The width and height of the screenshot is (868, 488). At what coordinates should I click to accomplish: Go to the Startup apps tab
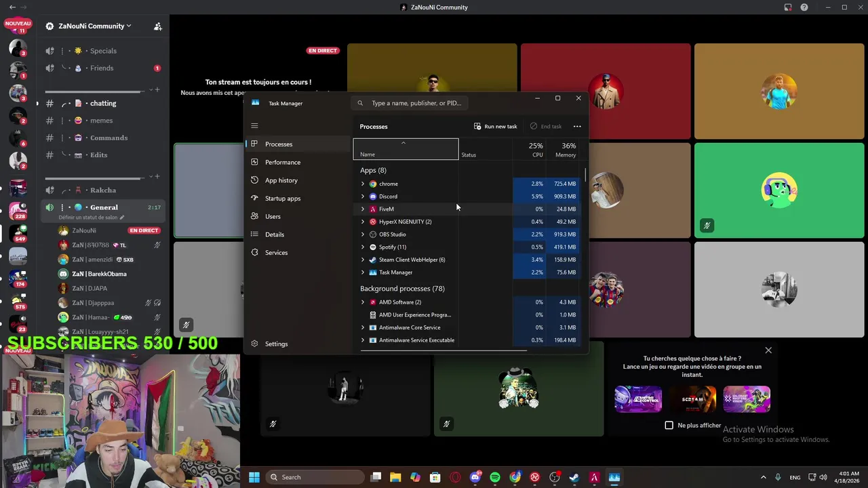click(x=297, y=198)
